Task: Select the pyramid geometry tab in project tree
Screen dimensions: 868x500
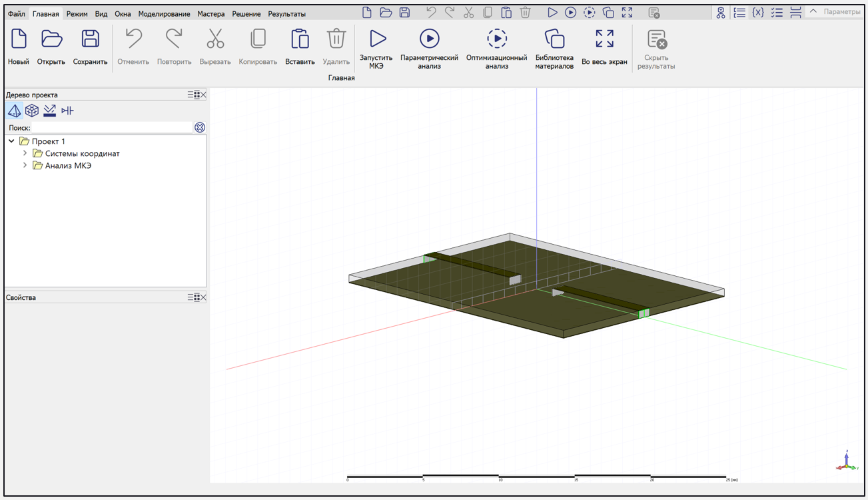Action: [x=14, y=111]
